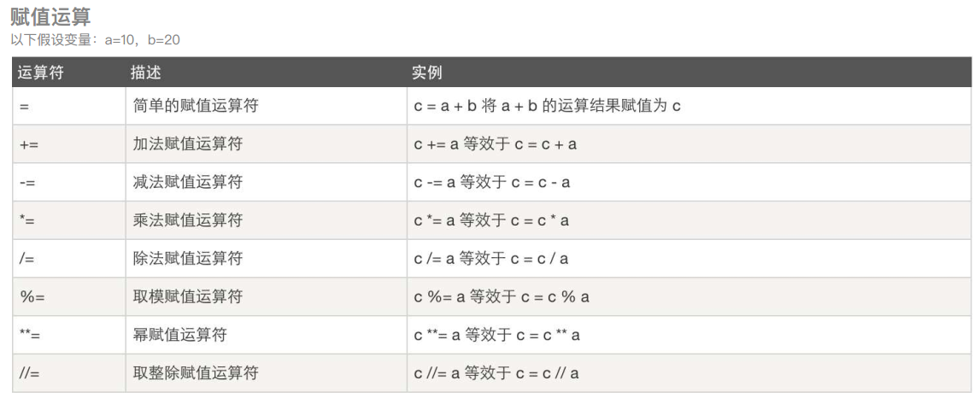The height and width of the screenshot is (398, 980).
Task: Select the 运算符 column header
Action: (40, 73)
